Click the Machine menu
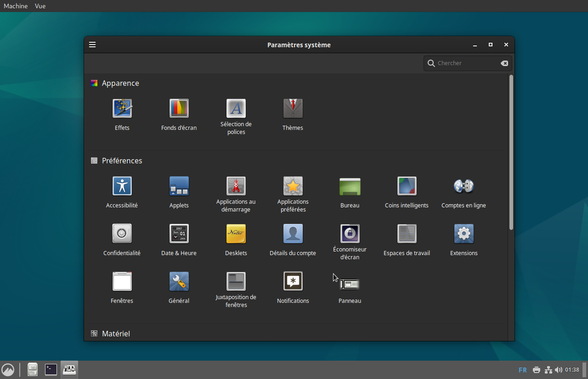This screenshot has width=588, height=379. (16, 6)
